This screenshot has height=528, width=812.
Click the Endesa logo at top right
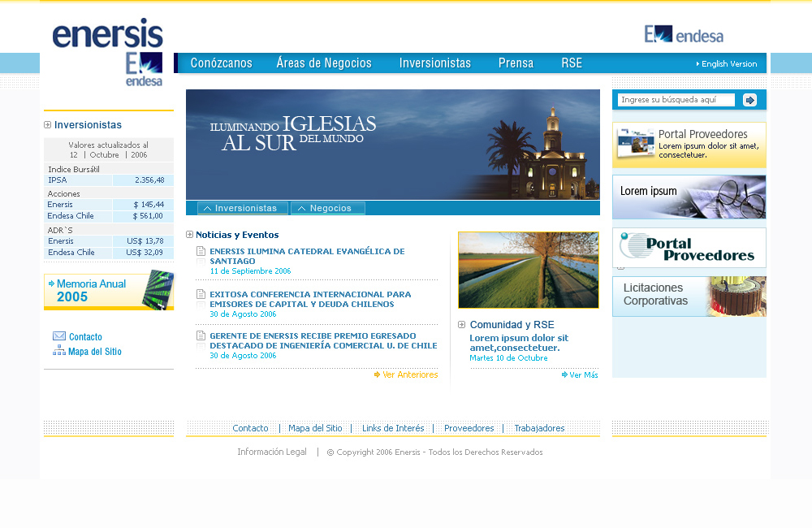[684, 34]
